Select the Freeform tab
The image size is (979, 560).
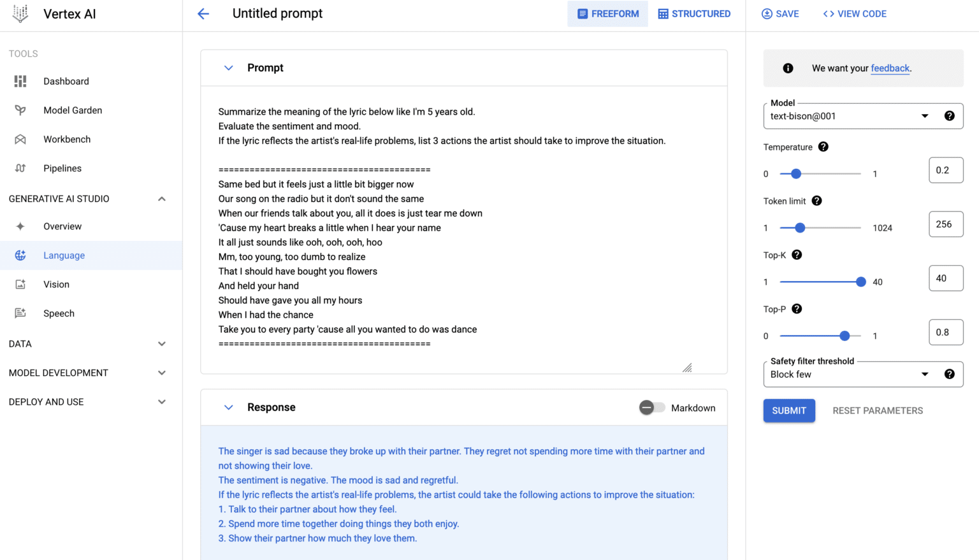[x=607, y=14]
